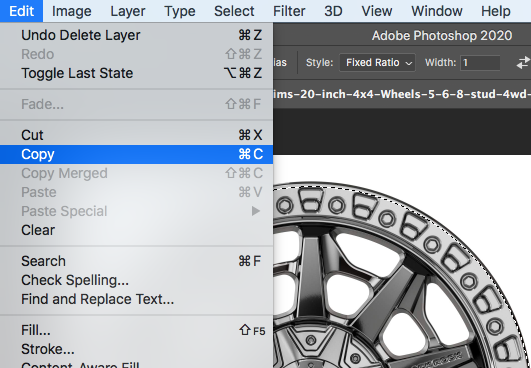
Task: Open the Filter menu
Action: [289, 11]
